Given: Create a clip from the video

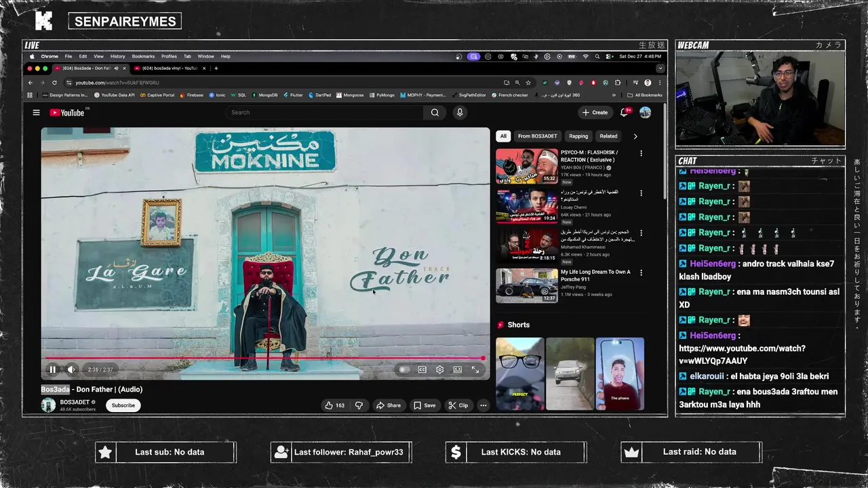Looking at the screenshot, I should pyautogui.click(x=458, y=405).
